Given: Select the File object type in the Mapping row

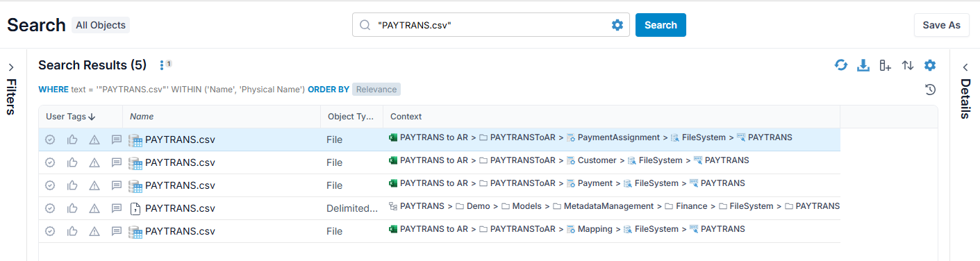Looking at the screenshot, I should pos(335,231).
